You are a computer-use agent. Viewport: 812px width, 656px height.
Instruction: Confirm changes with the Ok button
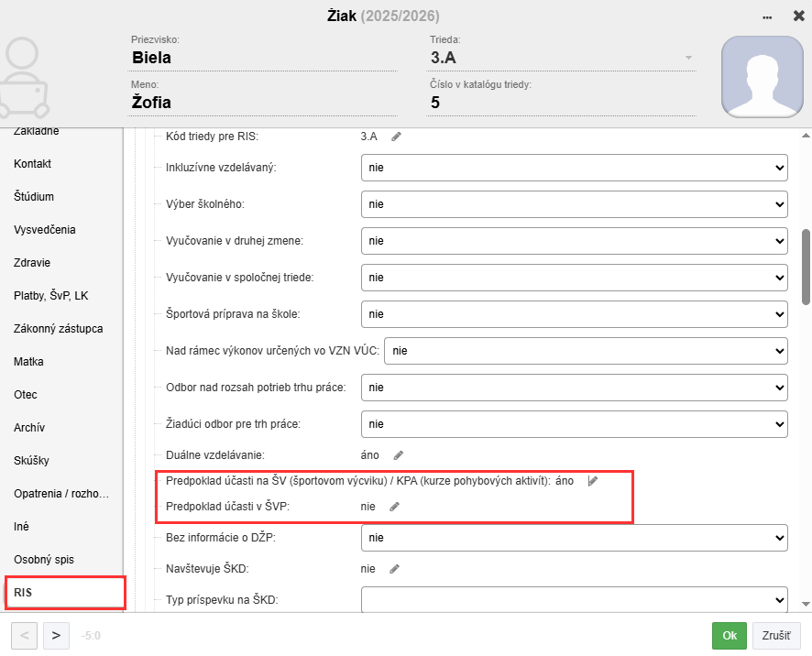(729, 635)
